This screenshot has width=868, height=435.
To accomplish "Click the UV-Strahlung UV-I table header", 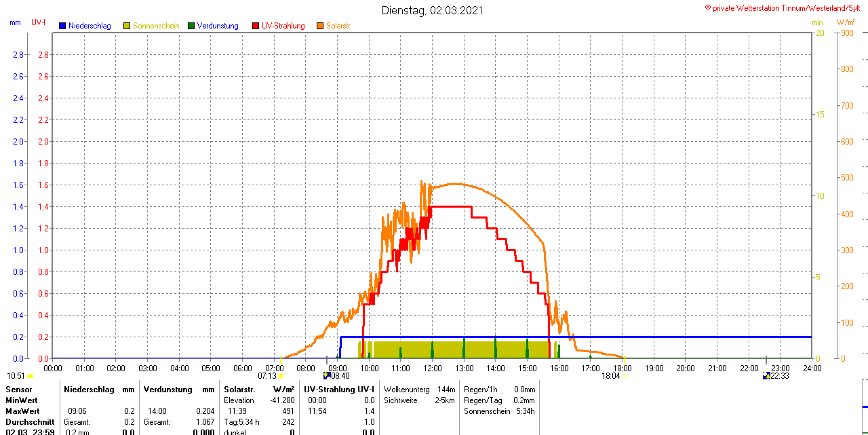I will [x=338, y=390].
